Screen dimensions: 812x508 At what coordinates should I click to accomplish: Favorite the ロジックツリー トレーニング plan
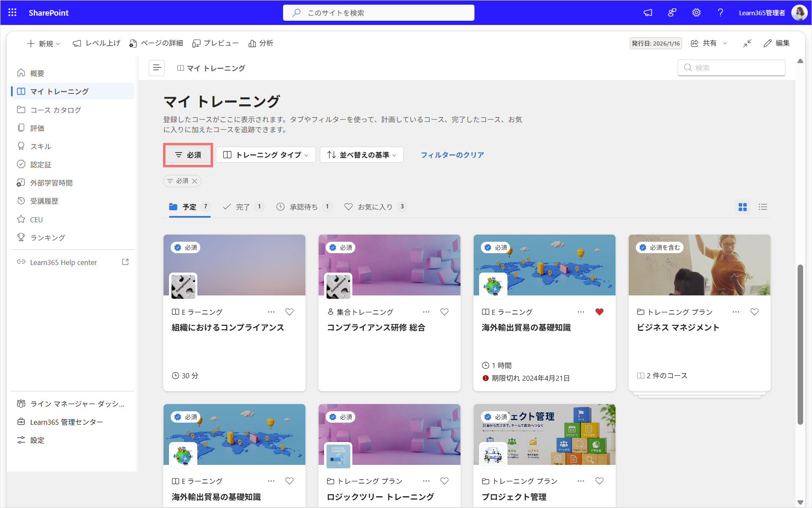click(x=444, y=481)
